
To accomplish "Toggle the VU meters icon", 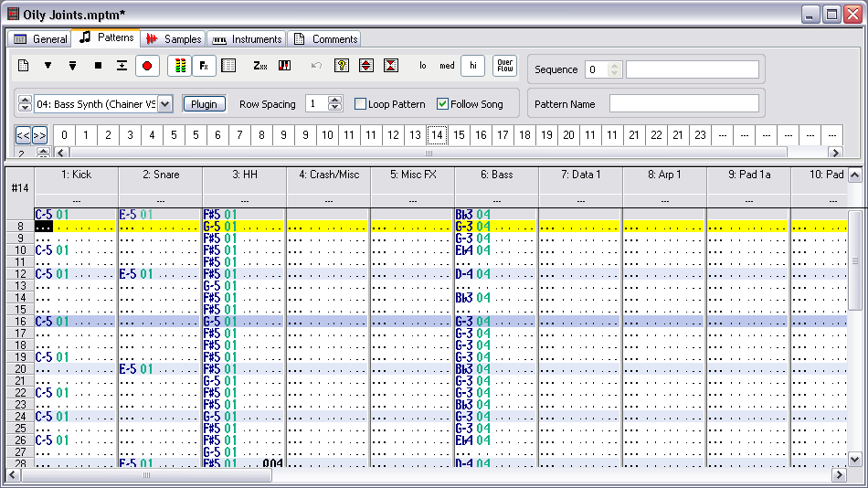I will 180,66.
